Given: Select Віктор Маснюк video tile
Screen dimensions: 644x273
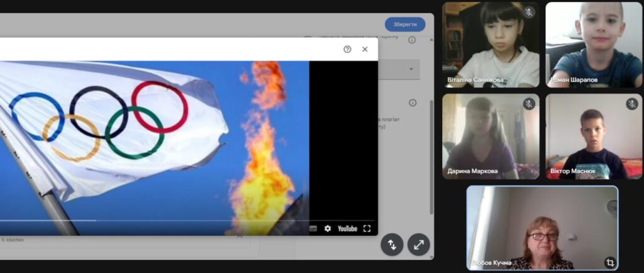Looking at the screenshot, I should [594, 136].
